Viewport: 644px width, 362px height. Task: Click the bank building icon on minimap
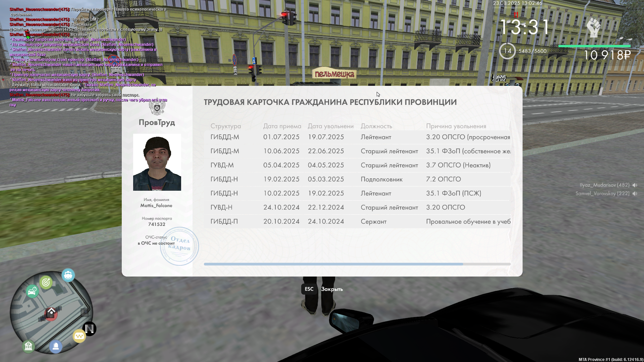pos(29,346)
